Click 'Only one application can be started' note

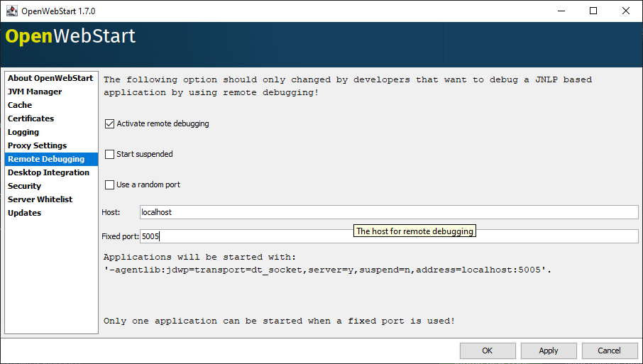pyautogui.click(x=279, y=321)
